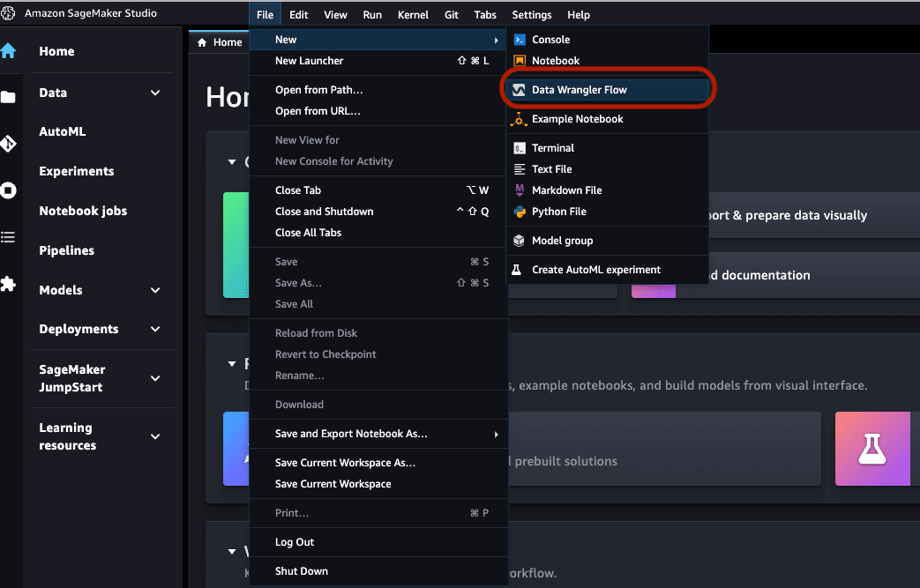
Task: Click the pink flask card thumbnail
Action: pos(872,449)
